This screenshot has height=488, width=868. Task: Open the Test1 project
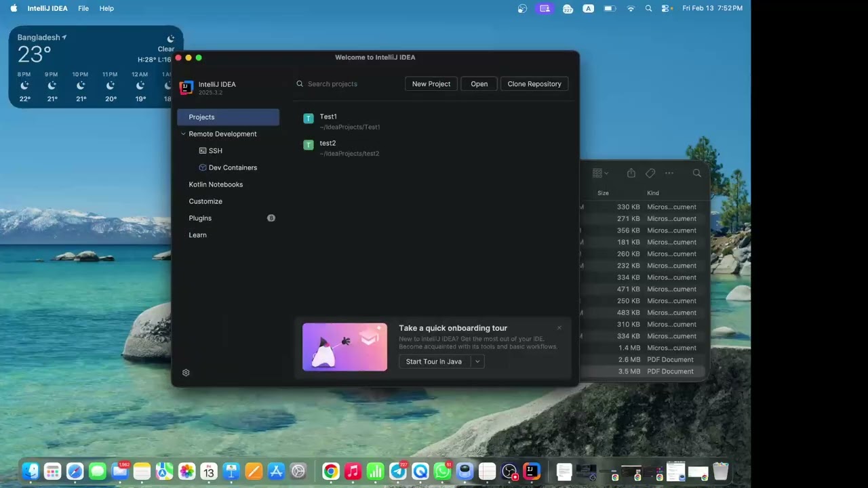433,121
